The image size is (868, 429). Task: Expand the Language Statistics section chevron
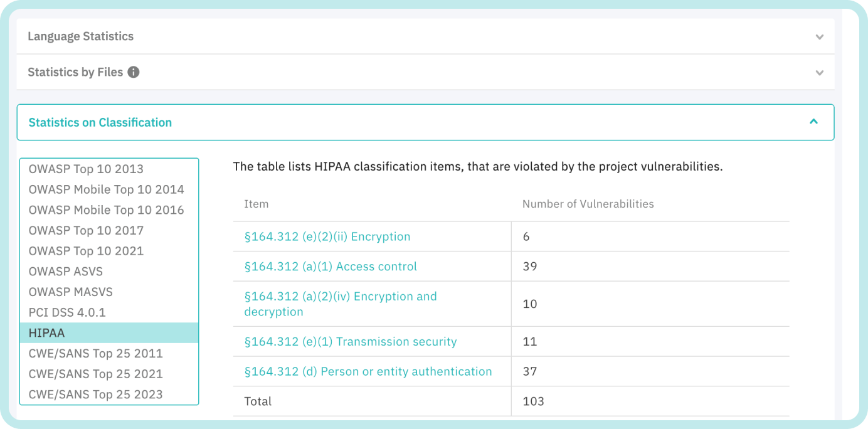[x=819, y=37]
